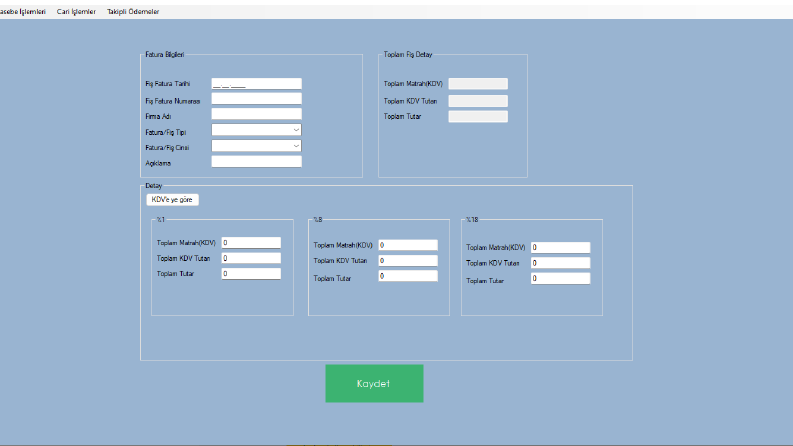Click Toplam Tutar field in %8 group
Viewport: 793px width, 446px height.
[x=408, y=276]
